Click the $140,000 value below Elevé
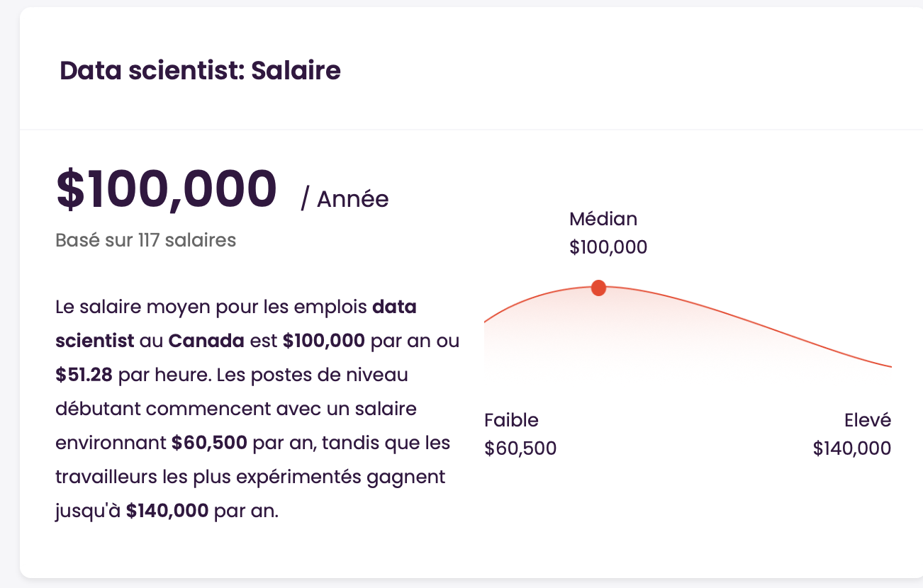The height and width of the screenshot is (588, 923). [x=851, y=448]
